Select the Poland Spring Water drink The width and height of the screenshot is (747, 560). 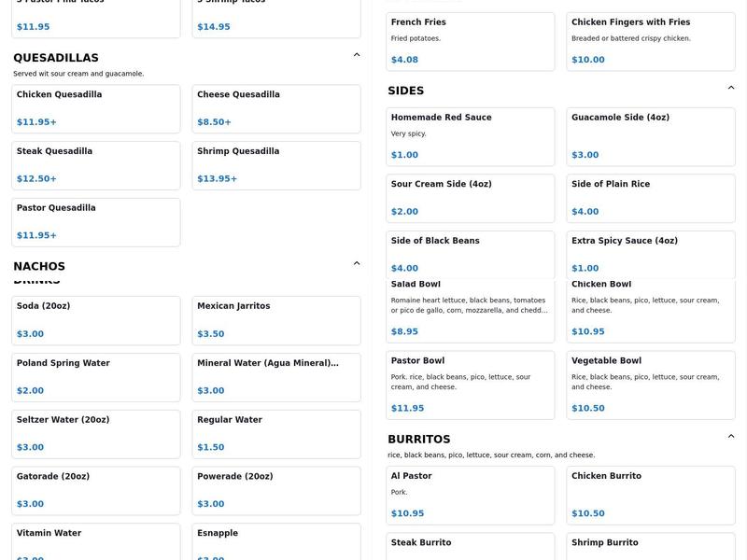[96, 377]
